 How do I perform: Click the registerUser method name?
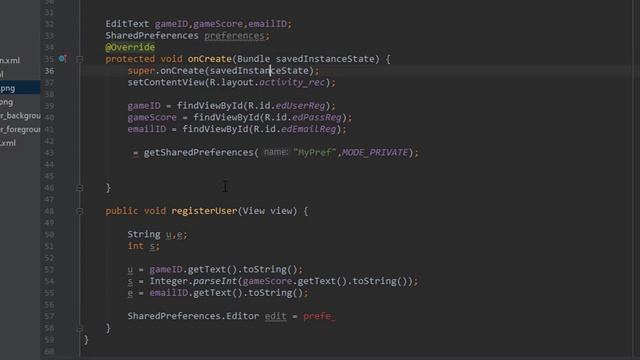204,211
